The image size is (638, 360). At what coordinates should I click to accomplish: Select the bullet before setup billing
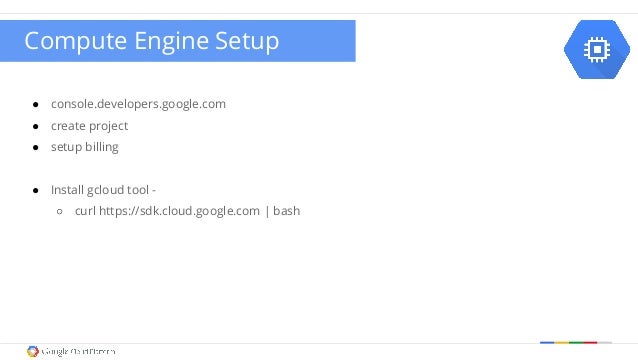coord(36,147)
